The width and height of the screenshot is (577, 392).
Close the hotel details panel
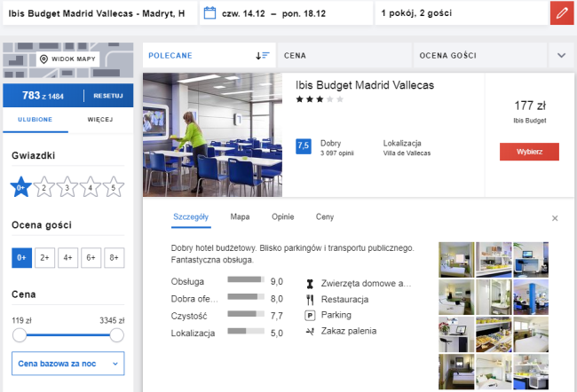(x=555, y=218)
